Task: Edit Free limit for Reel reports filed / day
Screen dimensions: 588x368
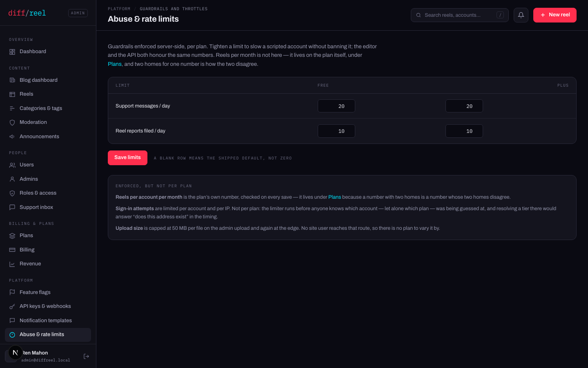Action: coord(336,131)
